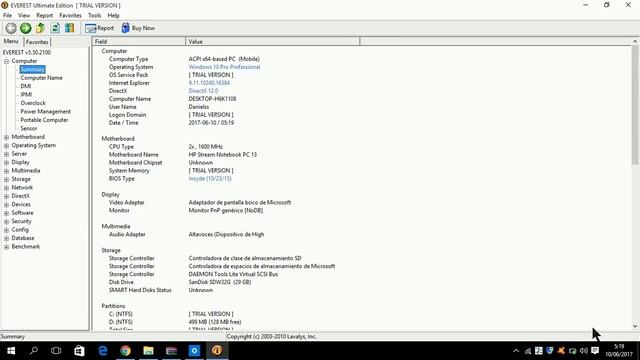The height and width of the screenshot is (360, 640).
Task: Click the EVEREST app icon in title bar
Action: pos(5,5)
